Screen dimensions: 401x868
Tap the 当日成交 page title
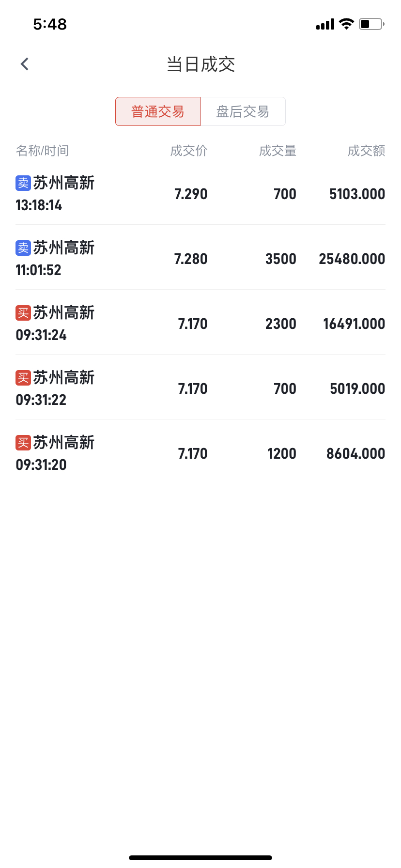click(200, 64)
